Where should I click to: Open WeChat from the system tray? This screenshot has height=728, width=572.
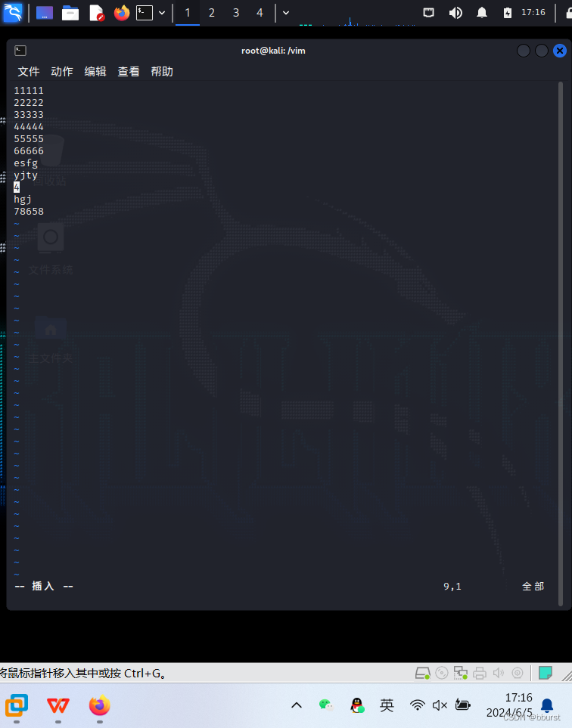326,706
